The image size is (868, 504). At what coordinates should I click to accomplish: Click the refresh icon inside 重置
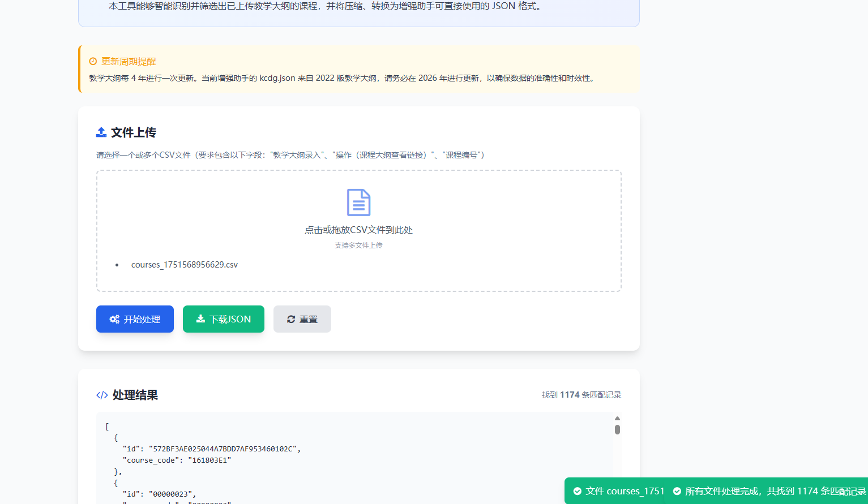pyautogui.click(x=291, y=319)
